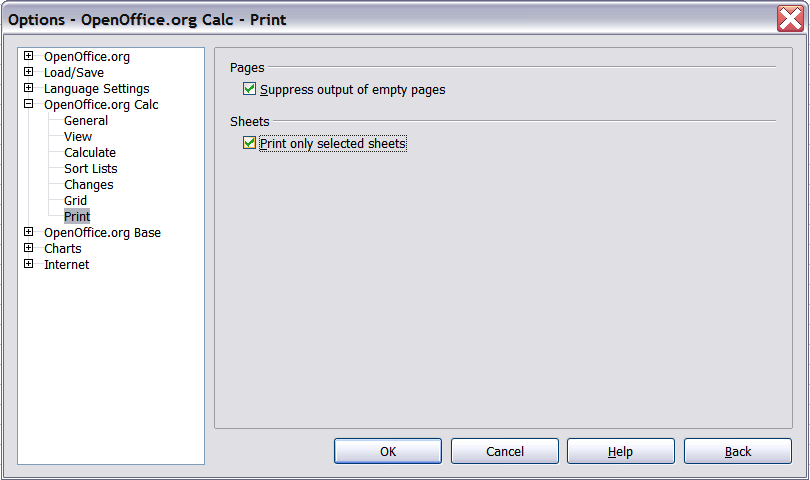Close the Options dialog window
810x480 pixels.
pyautogui.click(x=790, y=18)
